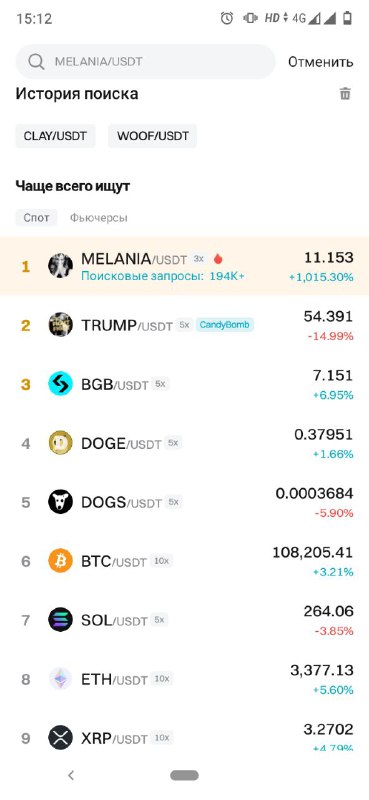Screen dimensions: 369x800
Task: Tap the magnifying glass search icon
Action: pyautogui.click(x=36, y=62)
